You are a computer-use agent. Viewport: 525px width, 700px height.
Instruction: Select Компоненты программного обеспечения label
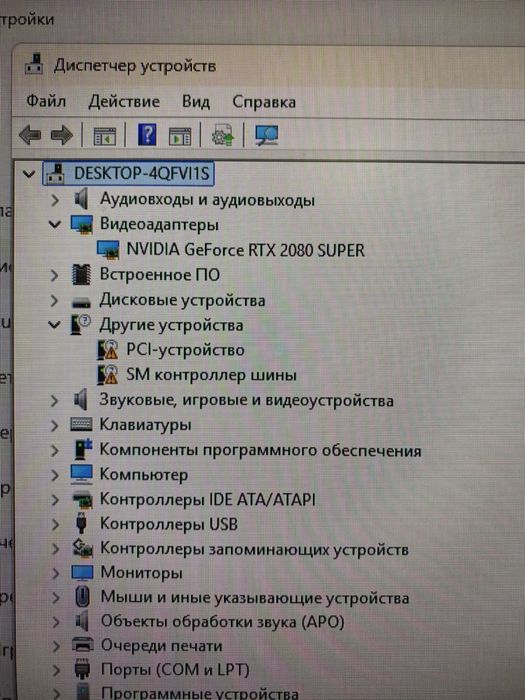coord(260,450)
